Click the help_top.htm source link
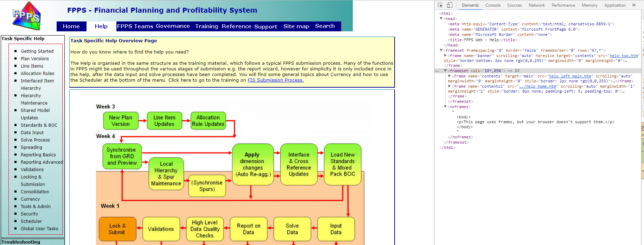Viewport: 644px width, 245px height. 624,56
